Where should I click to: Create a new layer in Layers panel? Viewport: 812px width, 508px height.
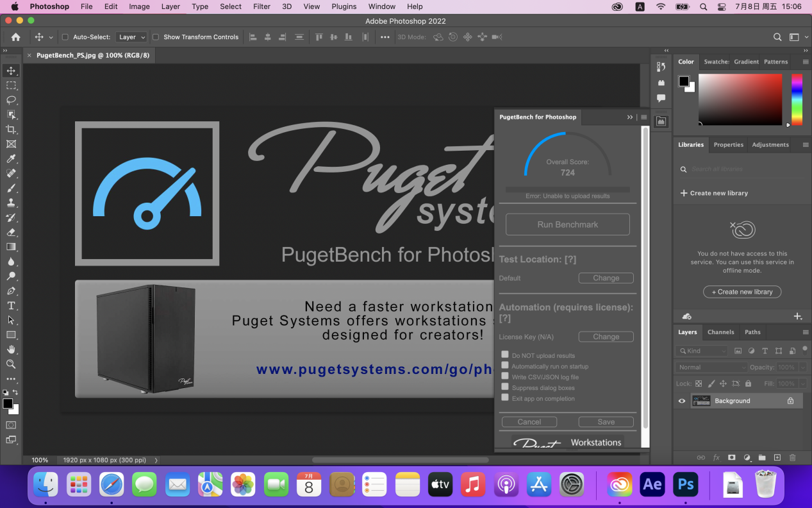point(777,457)
